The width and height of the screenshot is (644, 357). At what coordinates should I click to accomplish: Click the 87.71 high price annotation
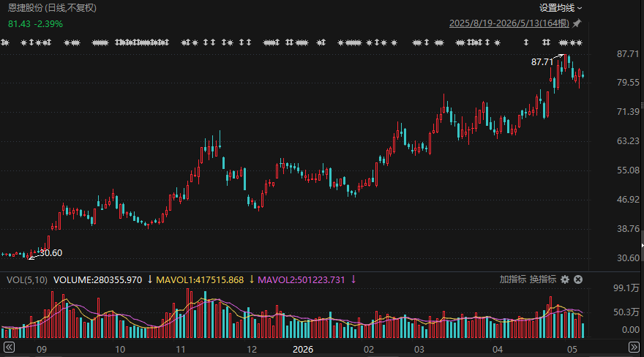pyautogui.click(x=542, y=62)
